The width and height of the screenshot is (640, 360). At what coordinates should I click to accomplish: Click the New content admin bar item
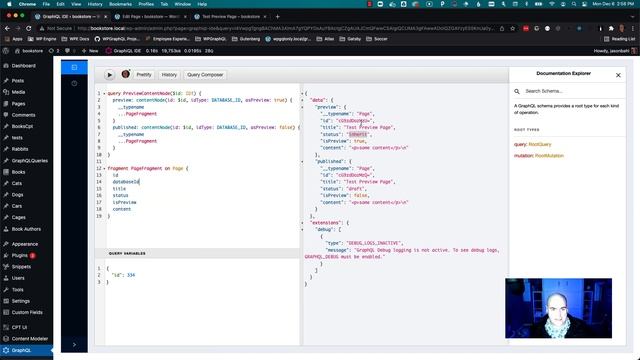coord(90,51)
